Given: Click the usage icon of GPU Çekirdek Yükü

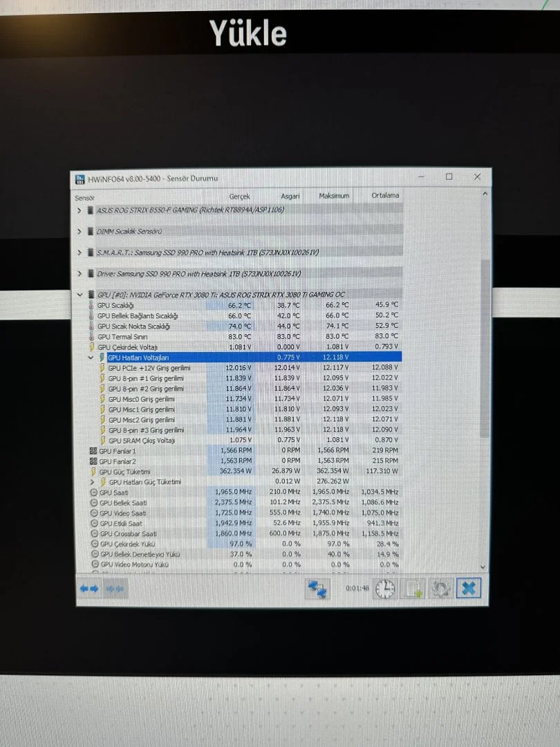Looking at the screenshot, I should click(x=94, y=544).
